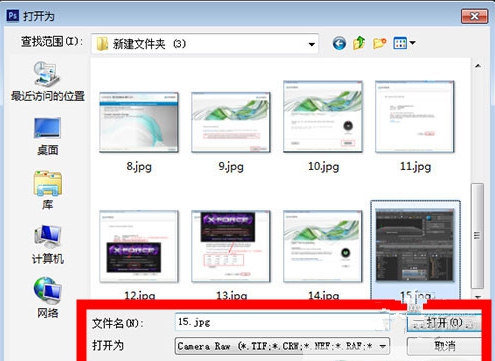495x361 pixels.
Task: Open the view menu icon
Action: 404,43
